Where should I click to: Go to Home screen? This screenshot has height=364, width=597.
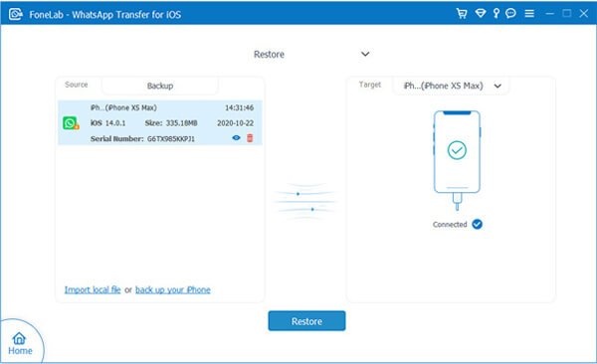(x=20, y=344)
